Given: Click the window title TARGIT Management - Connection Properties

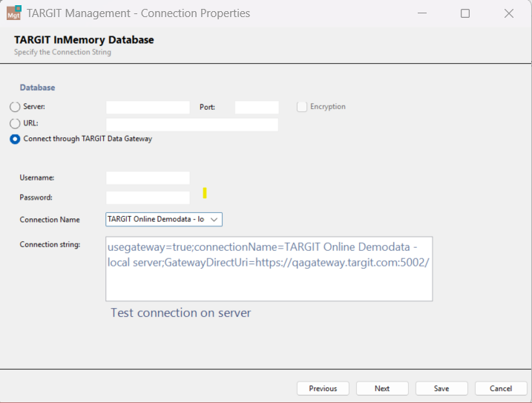Looking at the screenshot, I should coord(139,13).
